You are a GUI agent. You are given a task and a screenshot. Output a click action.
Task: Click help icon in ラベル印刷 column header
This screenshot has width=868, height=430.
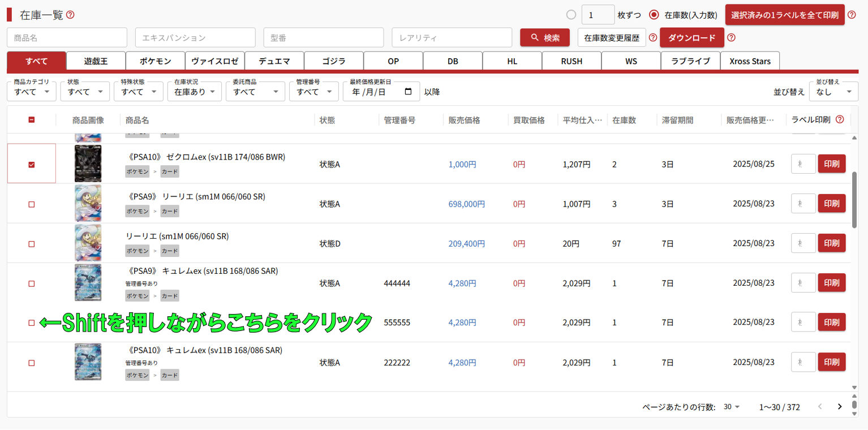tap(840, 119)
